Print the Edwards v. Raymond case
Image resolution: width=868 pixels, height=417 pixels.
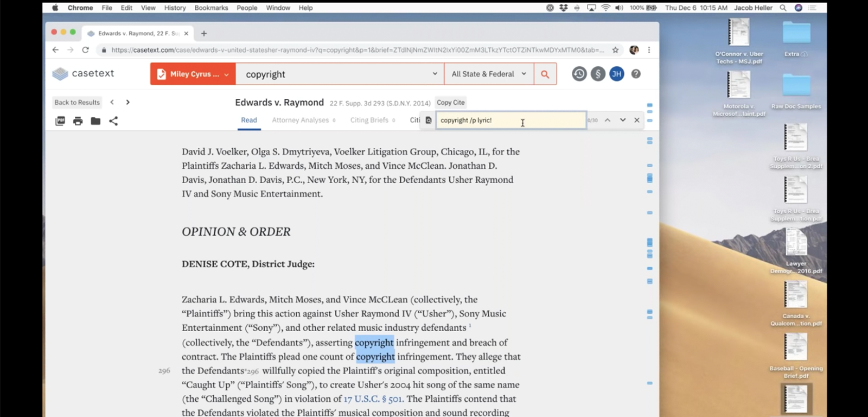pos(78,121)
